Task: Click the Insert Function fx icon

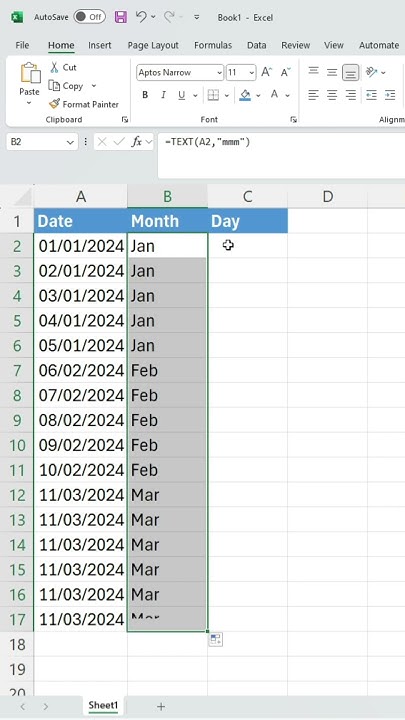Action: coord(136,142)
